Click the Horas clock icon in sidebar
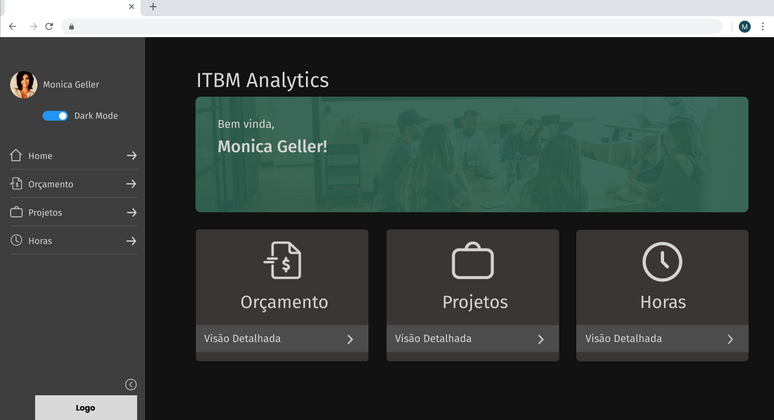774x420 pixels. point(16,240)
